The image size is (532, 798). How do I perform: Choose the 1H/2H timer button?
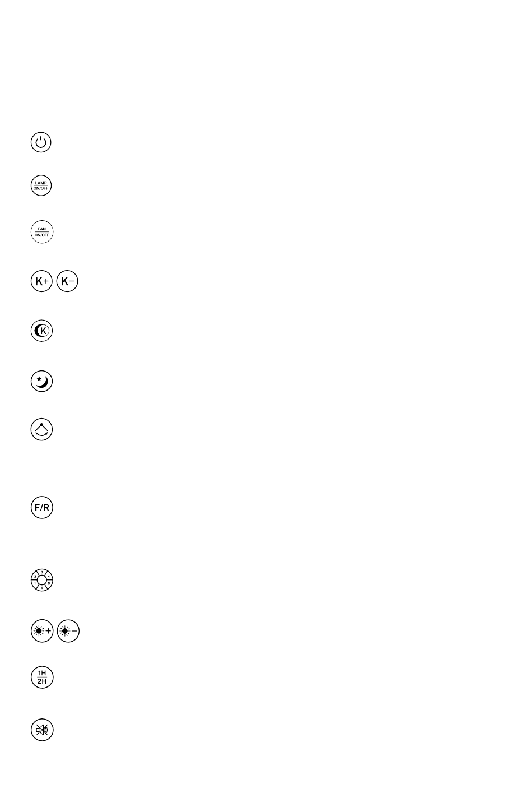pyautogui.click(x=41, y=678)
